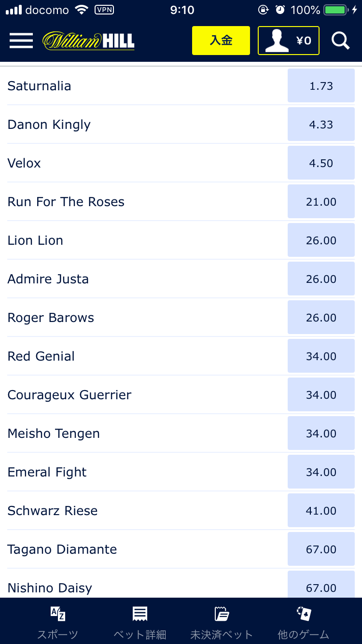Image resolution: width=362 pixels, height=644 pixels.
Task: Tap the William Hill logo
Action: tap(88, 41)
